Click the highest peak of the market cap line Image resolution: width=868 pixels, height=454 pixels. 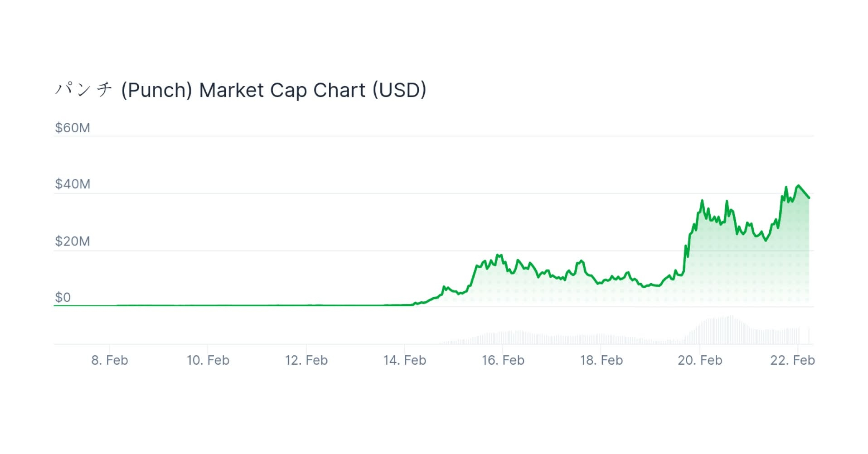point(799,185)
